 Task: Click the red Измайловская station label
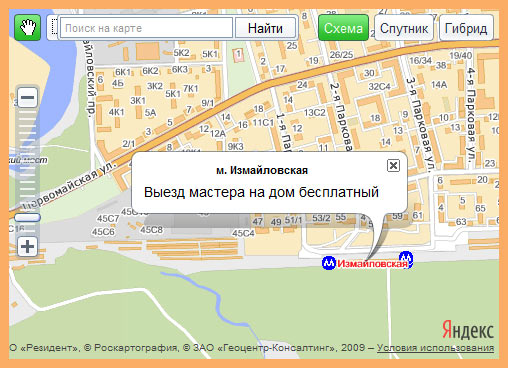coord(372,264)
